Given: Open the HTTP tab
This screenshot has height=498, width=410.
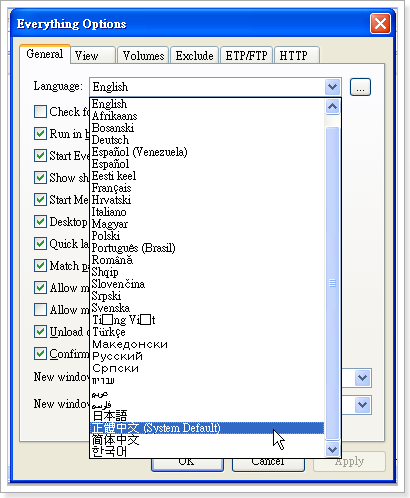Looking at the screenshot, I should [297, 55].
